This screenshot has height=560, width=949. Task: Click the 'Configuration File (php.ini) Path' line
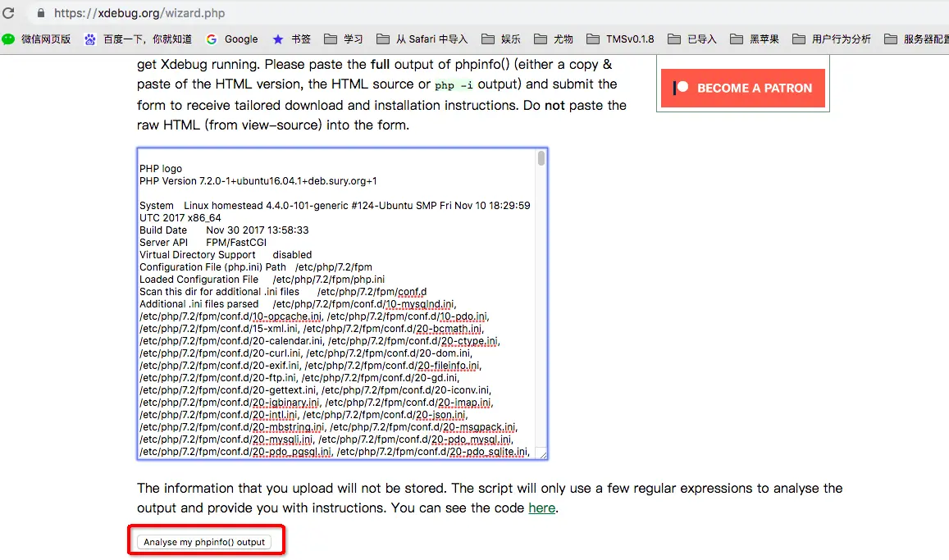(x=255, y=267)
